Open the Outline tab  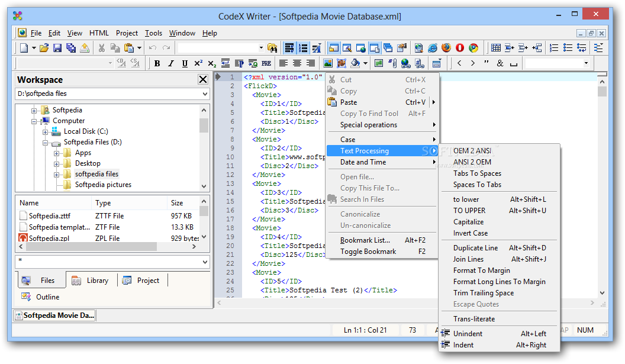[x=41, y=297]
